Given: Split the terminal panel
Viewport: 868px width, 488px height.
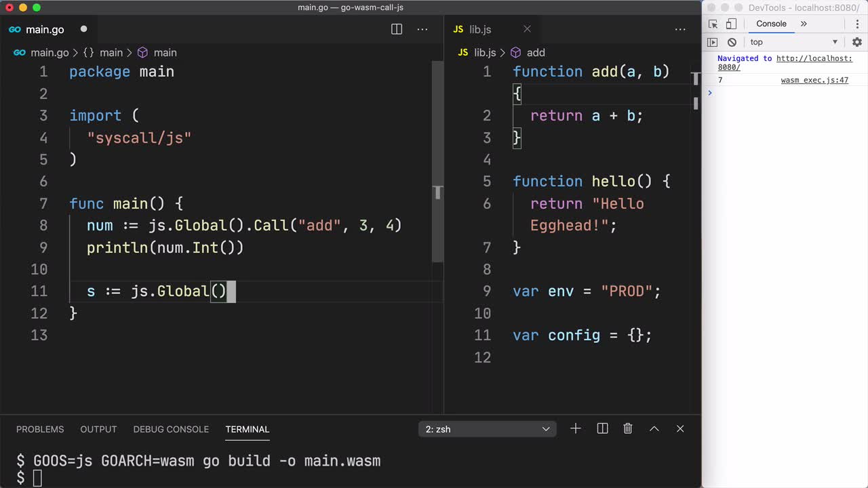Looking at the screenshot, I should click(602, 428).
